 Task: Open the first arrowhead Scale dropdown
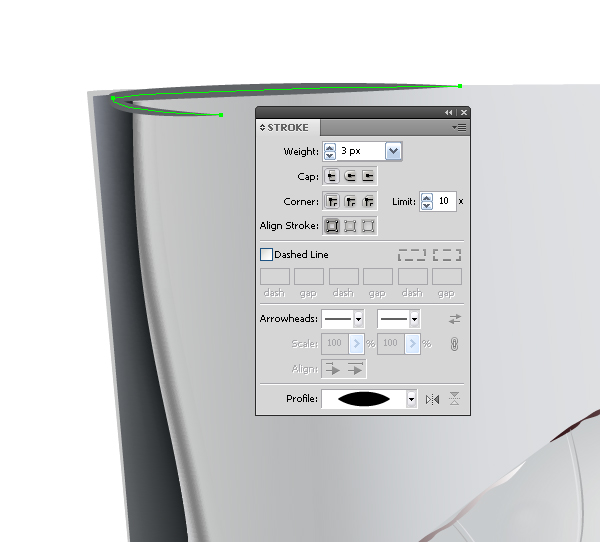[356, 344]
